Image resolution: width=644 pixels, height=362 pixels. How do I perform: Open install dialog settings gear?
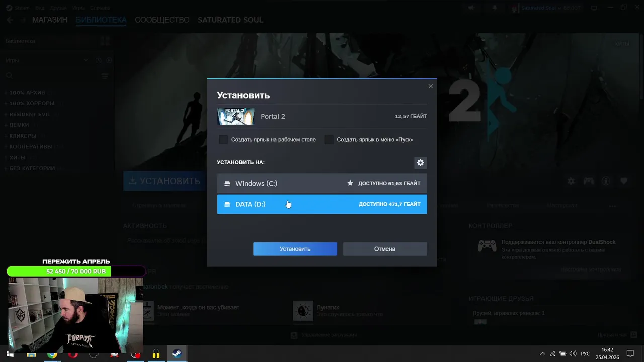(x=420, y=163)
